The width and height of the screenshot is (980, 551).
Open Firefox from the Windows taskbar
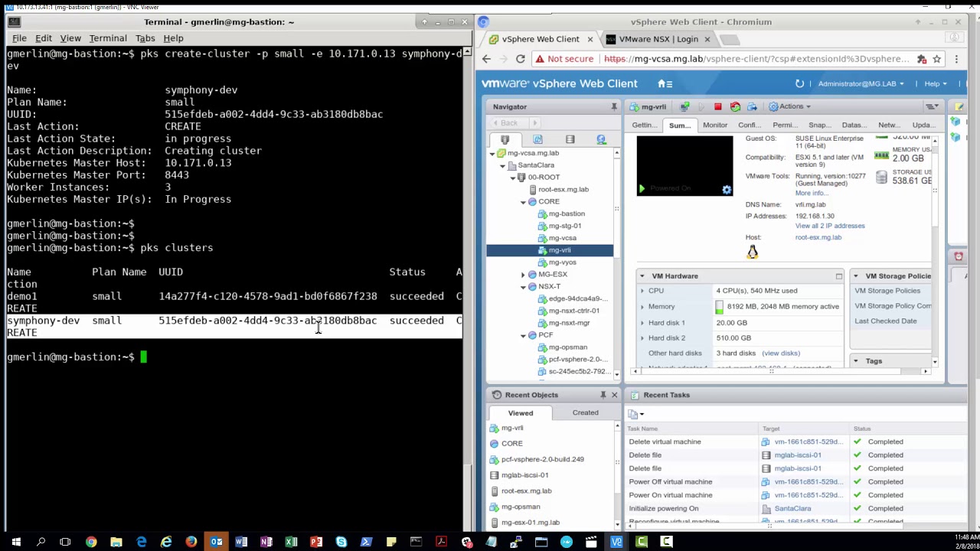tap(191, 542)
